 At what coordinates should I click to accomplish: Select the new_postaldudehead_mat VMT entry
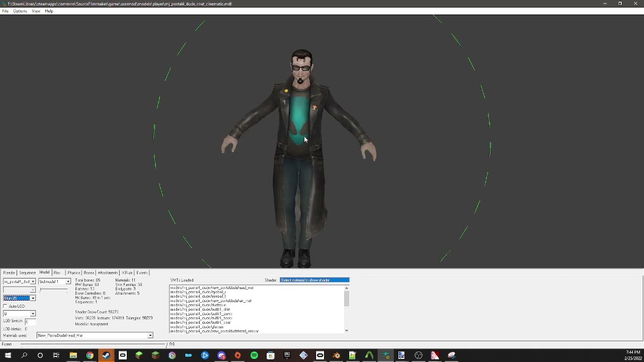click(212, 288)
